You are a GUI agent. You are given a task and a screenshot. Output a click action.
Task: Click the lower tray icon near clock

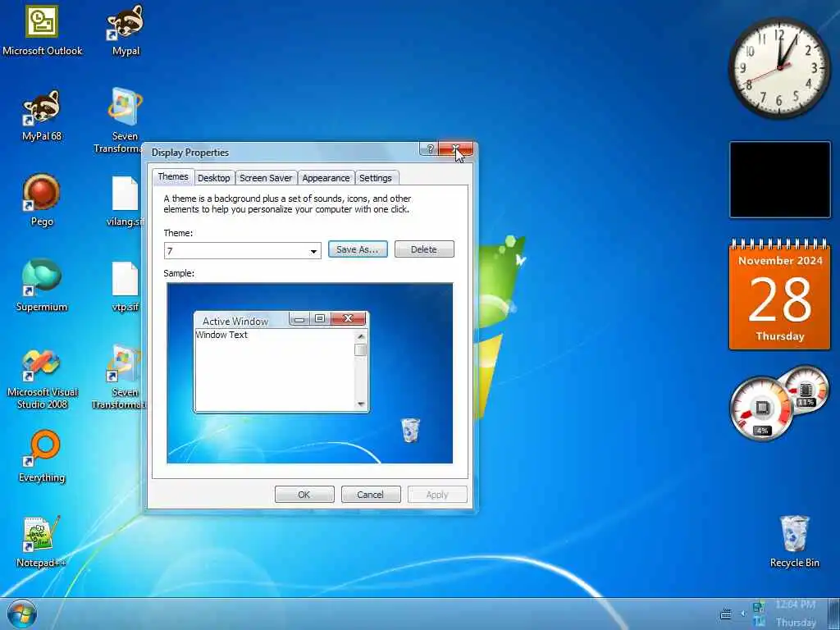point(759,622)
